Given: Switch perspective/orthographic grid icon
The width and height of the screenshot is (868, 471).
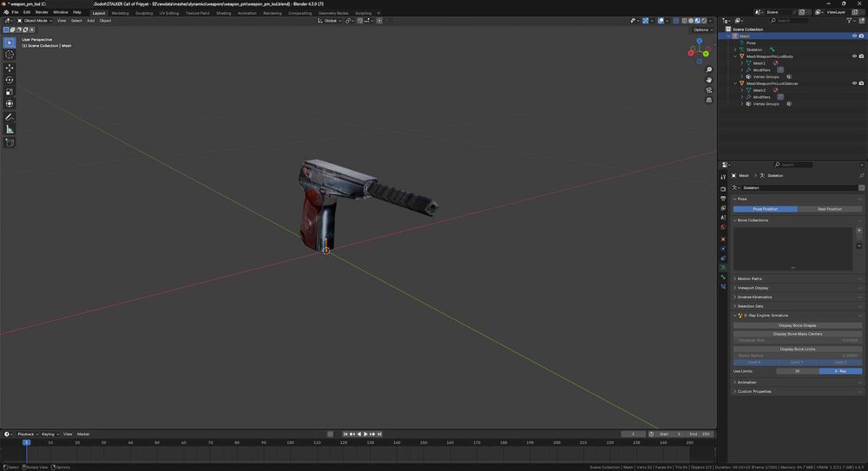Looking at the screenshot, I should click(708, 100).
